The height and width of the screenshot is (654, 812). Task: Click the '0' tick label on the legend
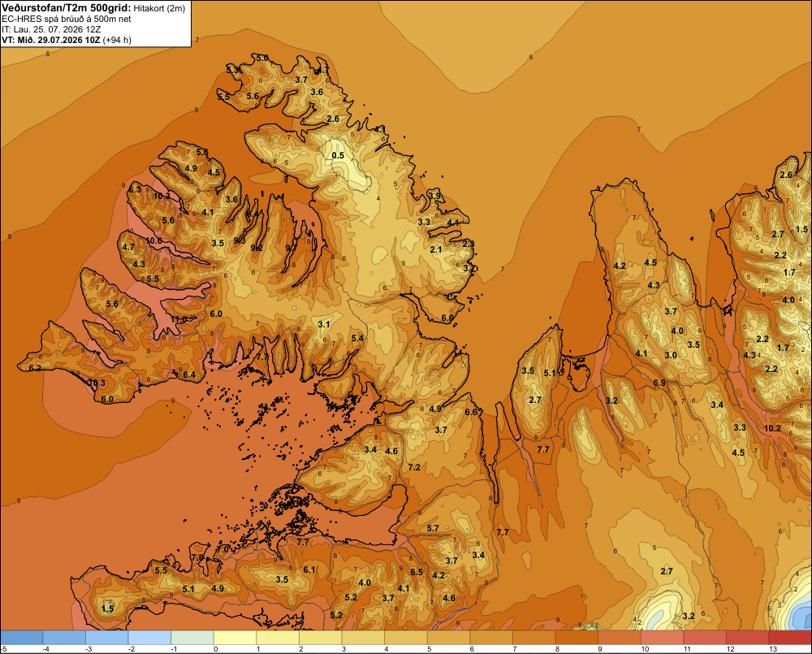click(215, 649)
